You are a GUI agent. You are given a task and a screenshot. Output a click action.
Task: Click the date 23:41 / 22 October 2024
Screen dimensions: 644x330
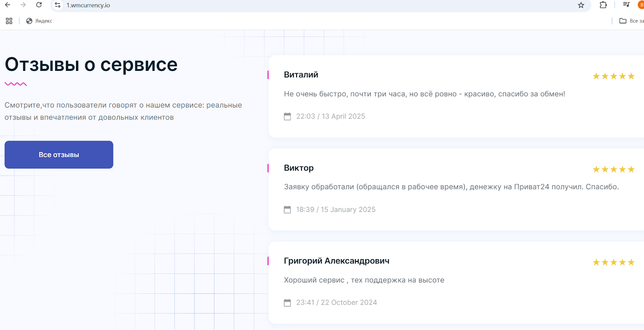point(336,303)
